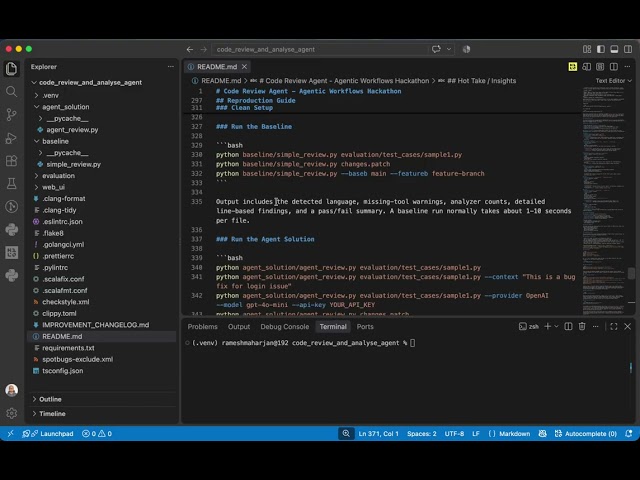Expand the web_ui folder
The height and width of the screenshot is (480, 640).
[x=36, y=187]
